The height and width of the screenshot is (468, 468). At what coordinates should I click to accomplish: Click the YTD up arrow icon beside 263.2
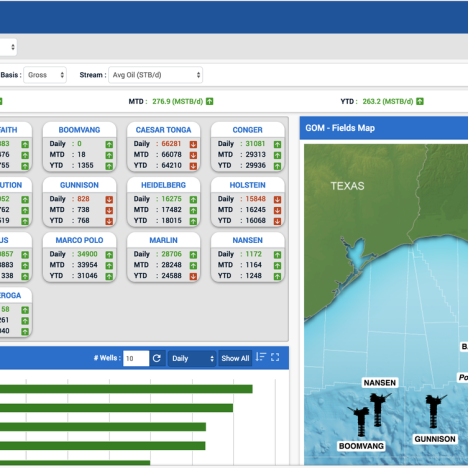pos(420,101)
